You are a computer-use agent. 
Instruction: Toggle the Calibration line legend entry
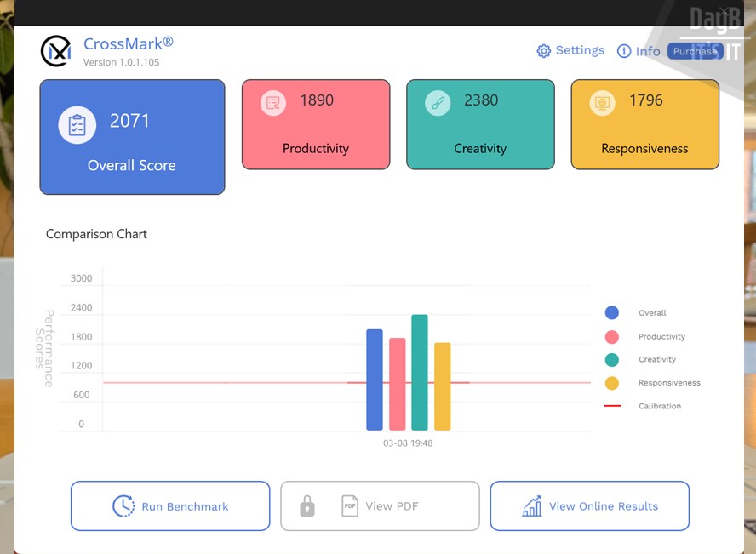coord(659,406)
